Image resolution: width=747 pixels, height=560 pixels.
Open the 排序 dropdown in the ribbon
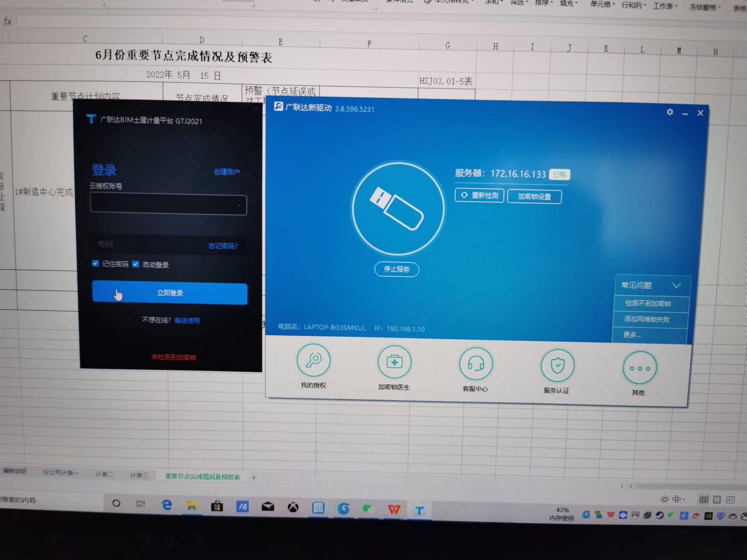coord(544,3)
